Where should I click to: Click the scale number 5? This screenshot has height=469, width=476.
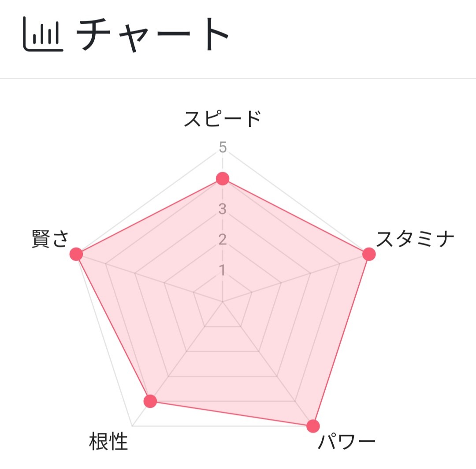pyautogui.click(x=223, y=148)
